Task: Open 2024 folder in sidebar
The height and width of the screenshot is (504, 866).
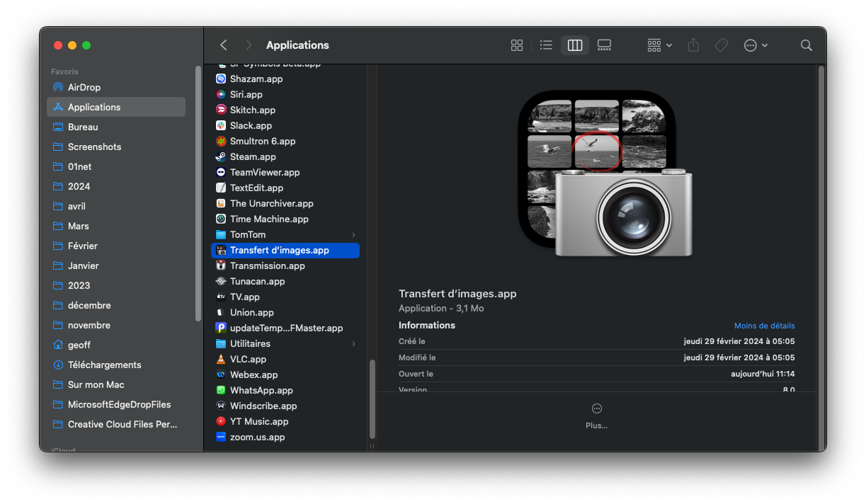Action: pyautogui.click(x=116, y=186)
